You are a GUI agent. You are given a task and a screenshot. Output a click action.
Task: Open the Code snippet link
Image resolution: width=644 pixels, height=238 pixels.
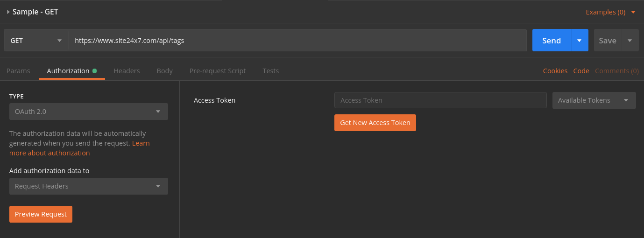point(581,71)
